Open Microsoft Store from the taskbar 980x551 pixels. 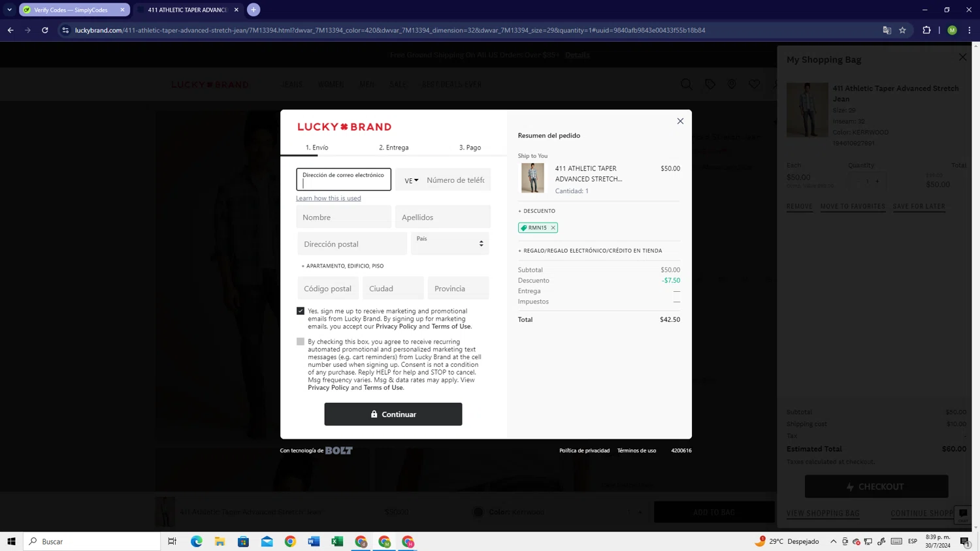[x=244, y=541]
